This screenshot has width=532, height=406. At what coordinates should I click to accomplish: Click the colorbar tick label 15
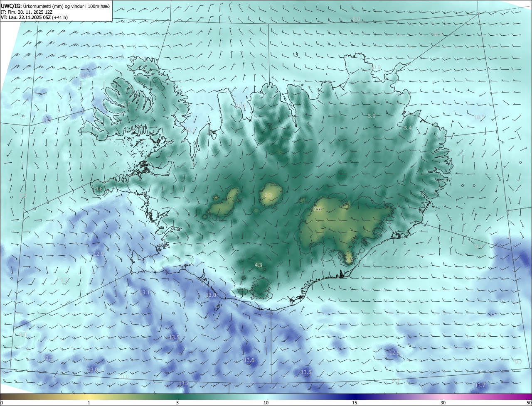click(355, 403)
